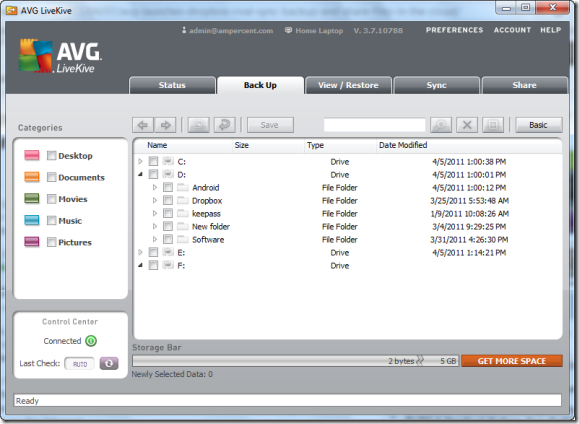Click the Software folder icon
This screenshot has height=424, width=579.
pos(183,239)
